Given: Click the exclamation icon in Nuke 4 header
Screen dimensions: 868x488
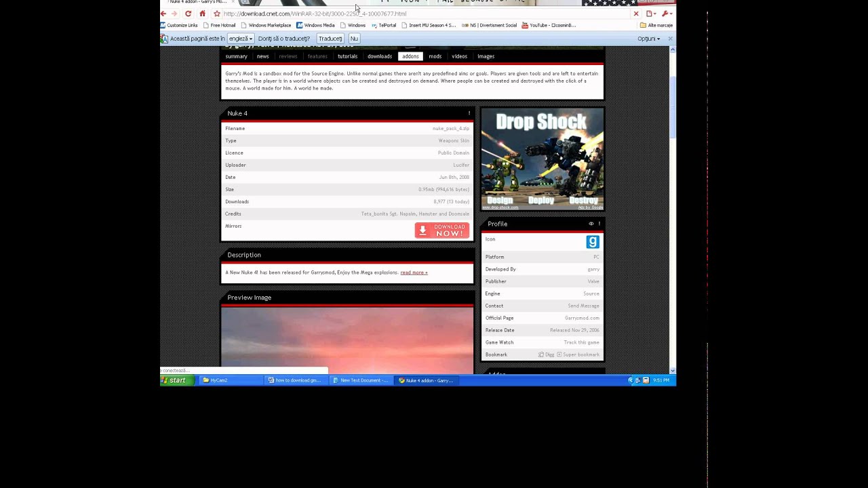Looking at the screenshot, I should point(469,113).
